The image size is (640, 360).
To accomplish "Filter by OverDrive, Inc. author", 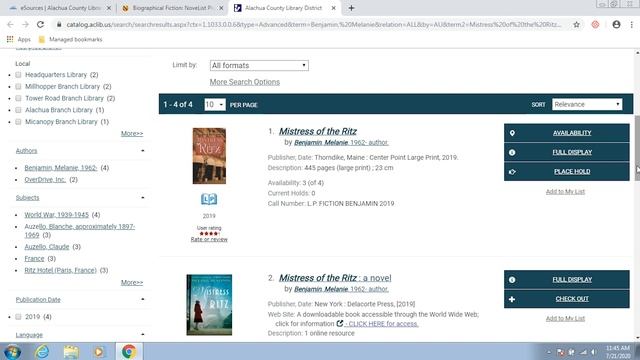I will click(45, 180).
